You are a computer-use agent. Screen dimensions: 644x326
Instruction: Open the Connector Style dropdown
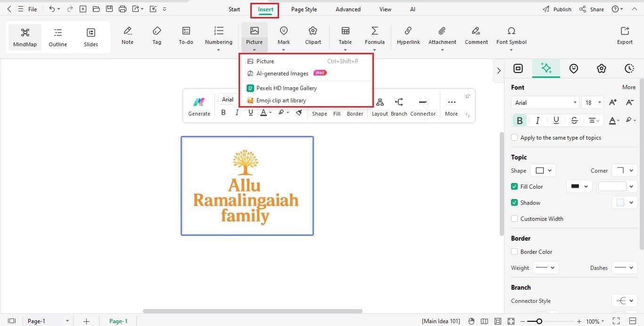[624, 301]
